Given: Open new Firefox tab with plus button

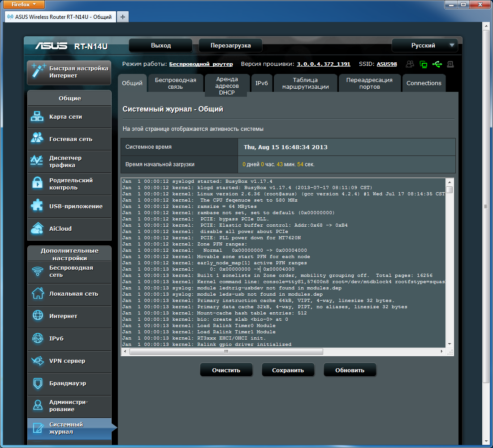Looking at the screenshot, I should coord(122,17).
